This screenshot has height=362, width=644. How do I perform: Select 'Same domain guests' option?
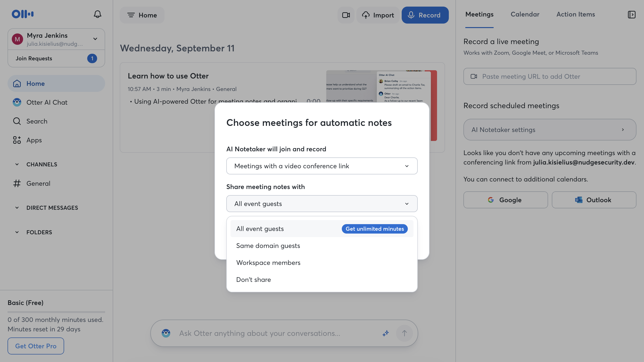click(x=322, y=246)
